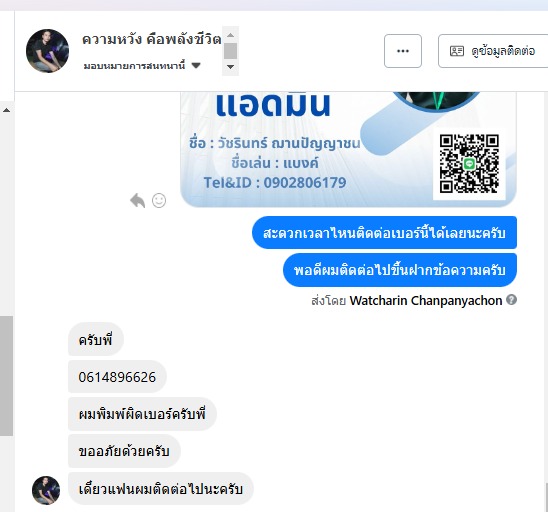Open the three-dots more options button
This screenshot has height=512, width=548.
tap(403, 51)
